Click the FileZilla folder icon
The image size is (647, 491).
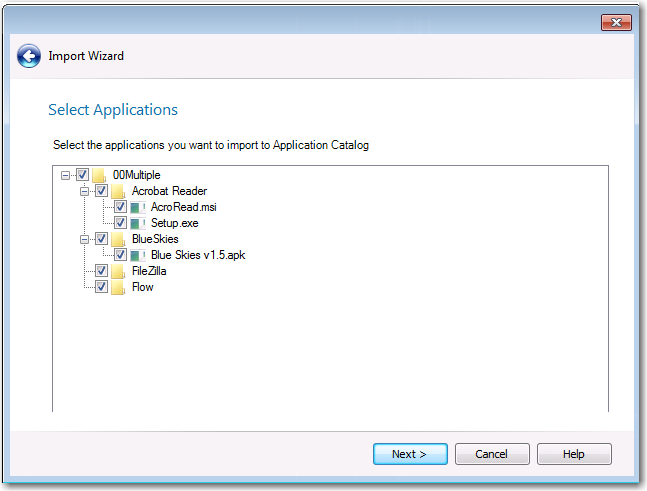click(118, 272)
